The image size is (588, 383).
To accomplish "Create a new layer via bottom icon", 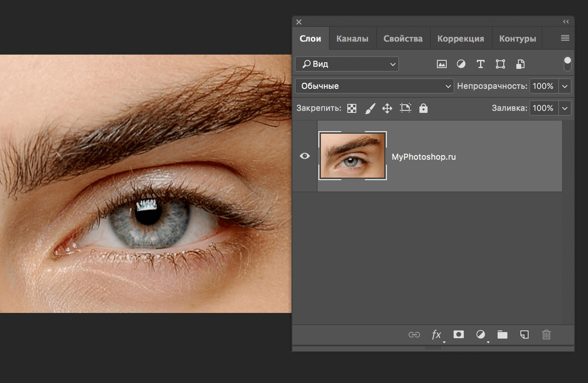I will pyautogui.click(x=524, y=334).
